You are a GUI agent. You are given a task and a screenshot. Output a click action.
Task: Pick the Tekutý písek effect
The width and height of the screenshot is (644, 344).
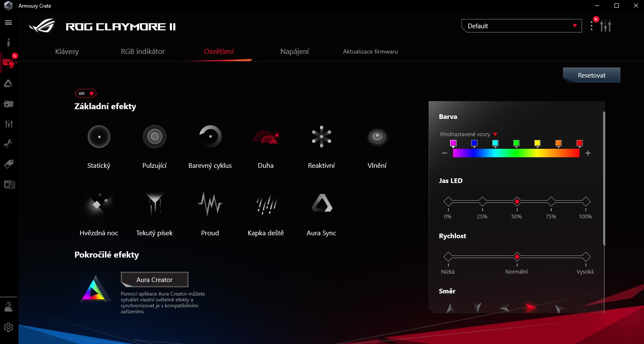(155, 204)
